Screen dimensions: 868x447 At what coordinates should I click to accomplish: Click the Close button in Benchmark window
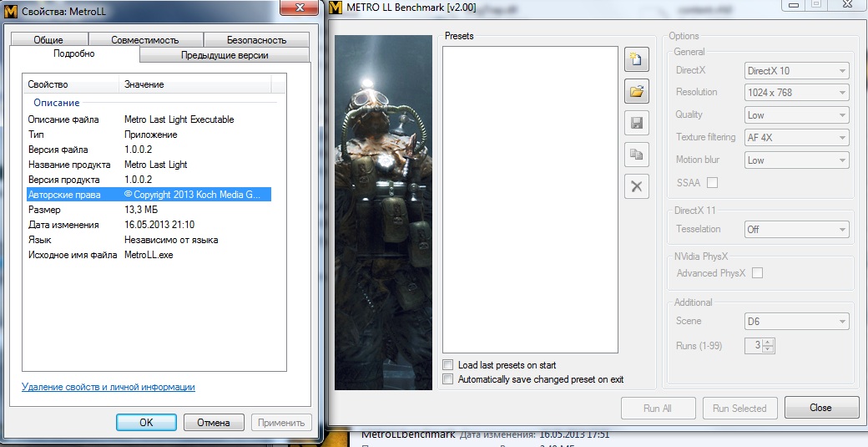(821, 408)
